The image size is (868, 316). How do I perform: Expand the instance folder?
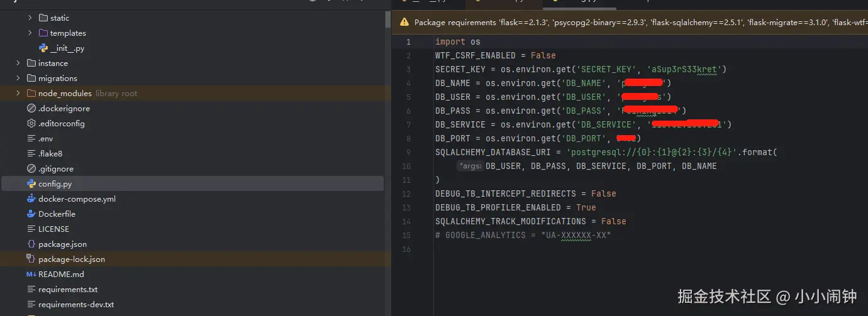click(x=18, y=63)
